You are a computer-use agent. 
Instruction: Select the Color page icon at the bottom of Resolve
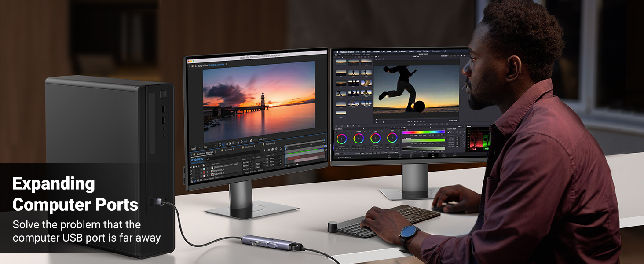(433, 155)
